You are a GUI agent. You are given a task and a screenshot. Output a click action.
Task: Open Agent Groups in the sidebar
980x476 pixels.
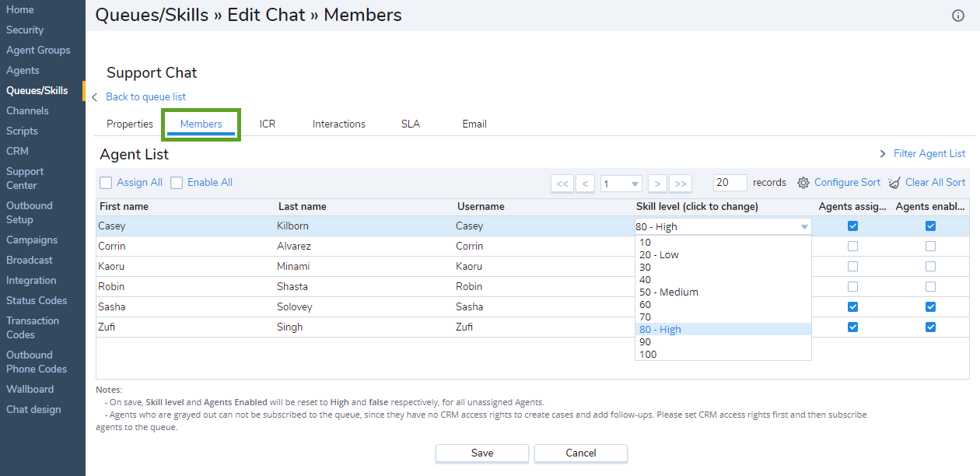point(38,51)
